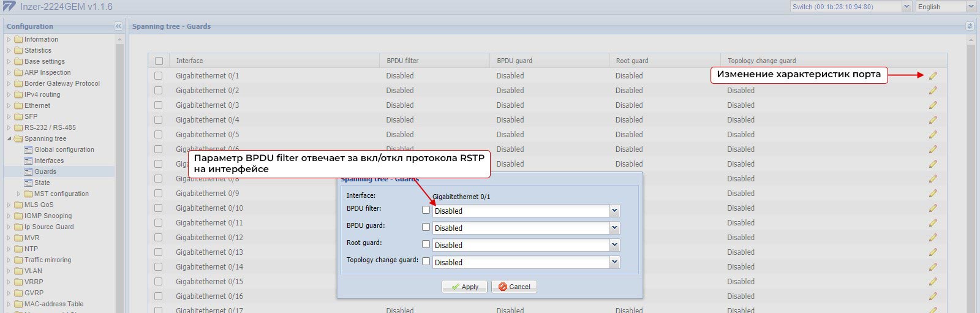
Task: Select Guards in the sidebar tree
Action: [45, 172]
